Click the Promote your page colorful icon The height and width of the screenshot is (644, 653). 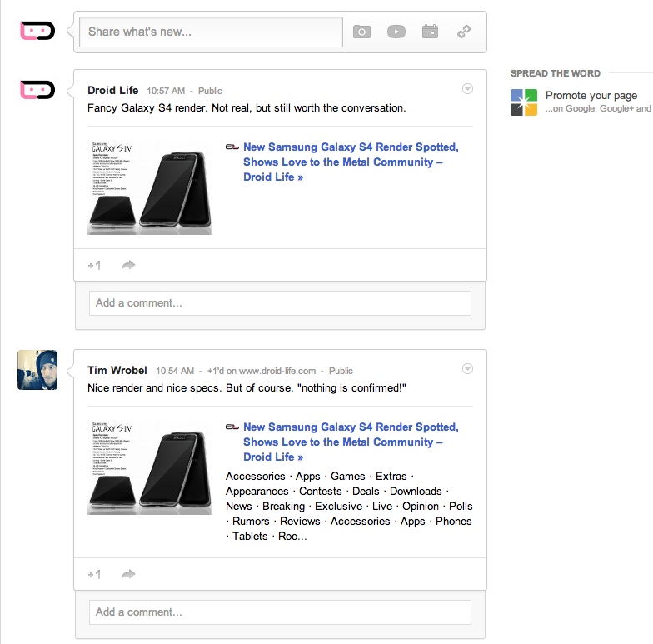click(524, 102)
